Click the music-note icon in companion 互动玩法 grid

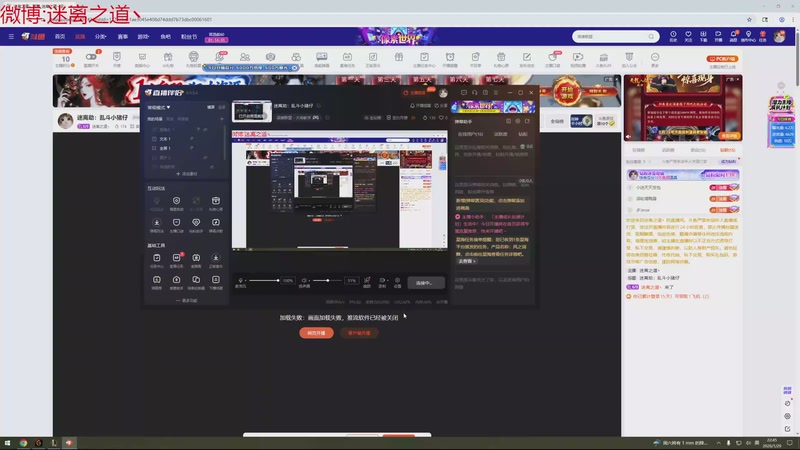216,224
